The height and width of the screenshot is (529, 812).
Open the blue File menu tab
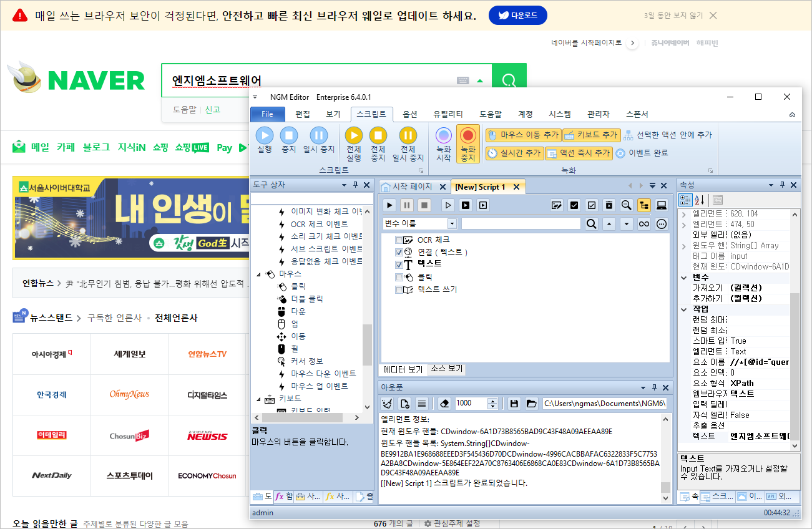[267, 114]
